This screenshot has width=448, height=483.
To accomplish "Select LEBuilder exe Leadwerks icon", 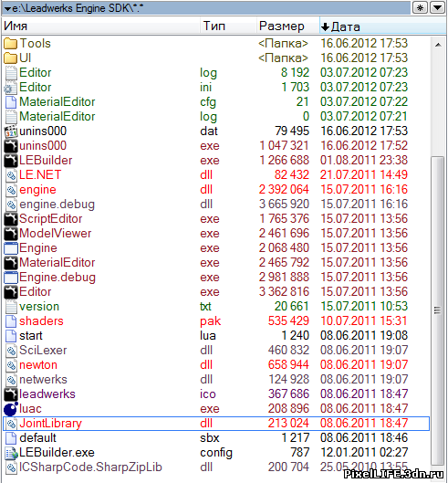I will (x=11, y=161).
